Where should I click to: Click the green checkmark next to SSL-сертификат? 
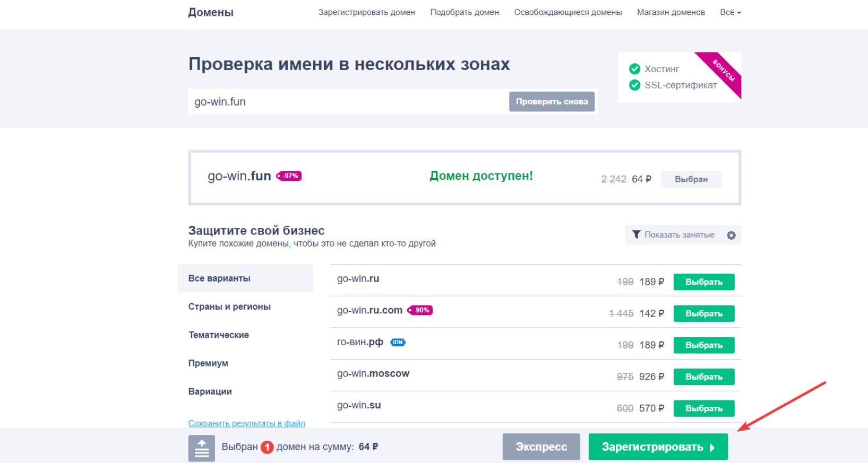634,85
